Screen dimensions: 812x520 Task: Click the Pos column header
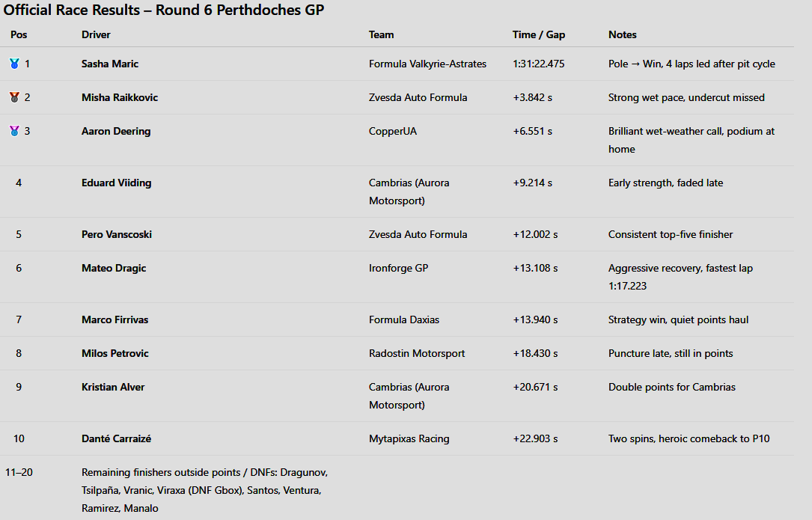19,35
